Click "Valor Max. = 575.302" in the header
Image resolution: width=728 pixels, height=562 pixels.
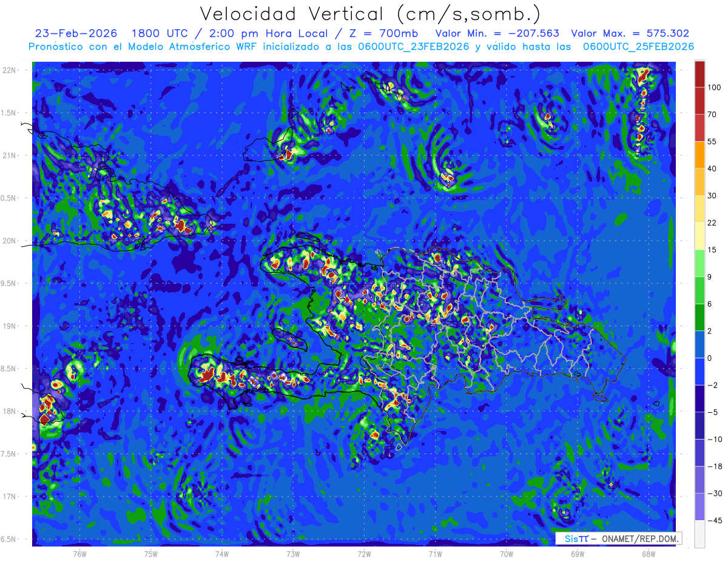click(630, 33)
